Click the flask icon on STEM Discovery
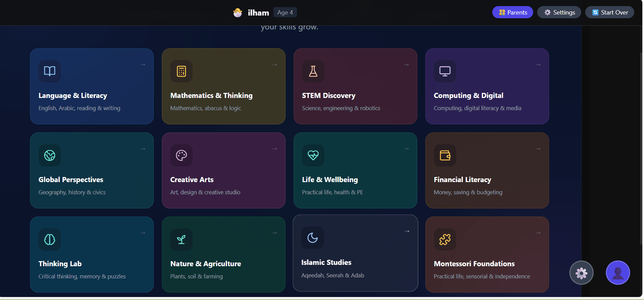Screen dimensions: 644x300 [313, 71]
